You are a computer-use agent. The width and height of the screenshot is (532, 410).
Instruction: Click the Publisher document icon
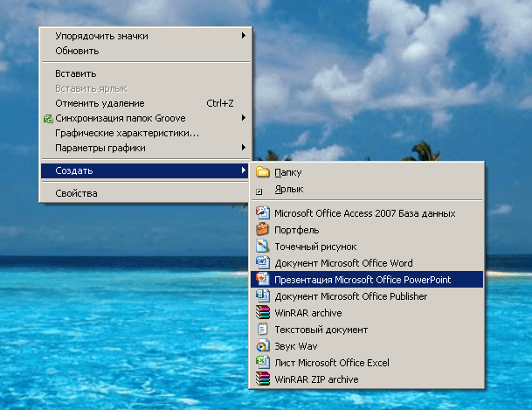click(x=262, y=296)
